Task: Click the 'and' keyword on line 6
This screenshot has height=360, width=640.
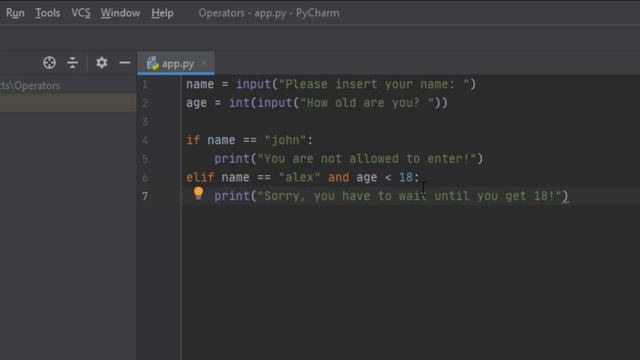Action: [x=338, y=178]
